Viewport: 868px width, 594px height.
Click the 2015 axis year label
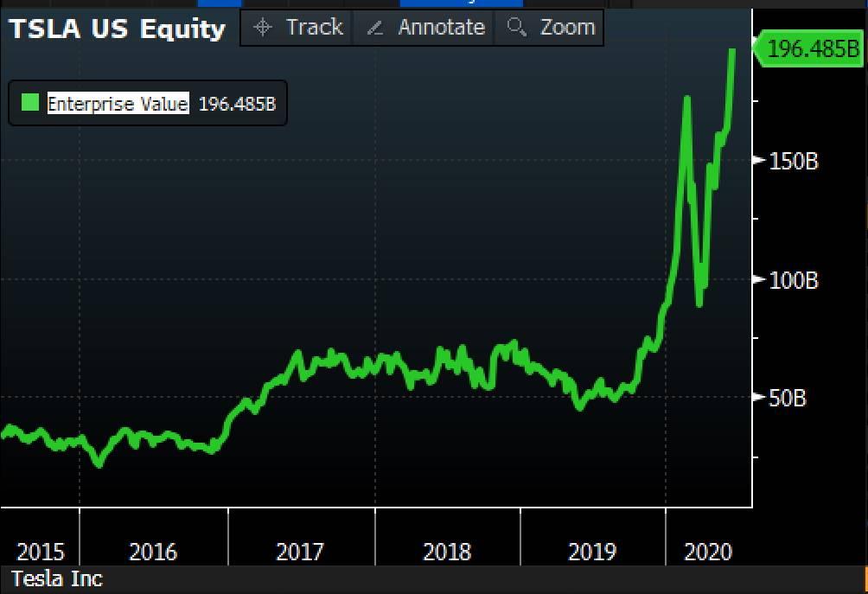pos(41,552)
